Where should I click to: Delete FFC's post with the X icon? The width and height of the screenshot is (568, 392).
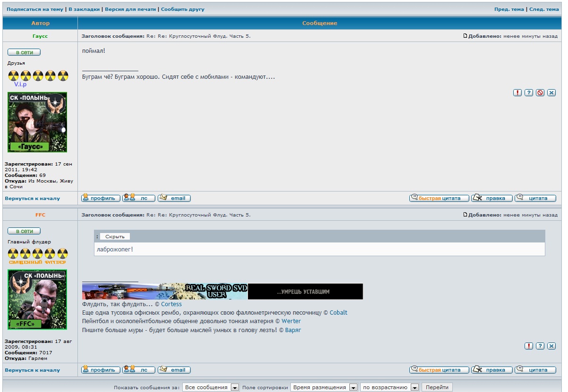551,346
